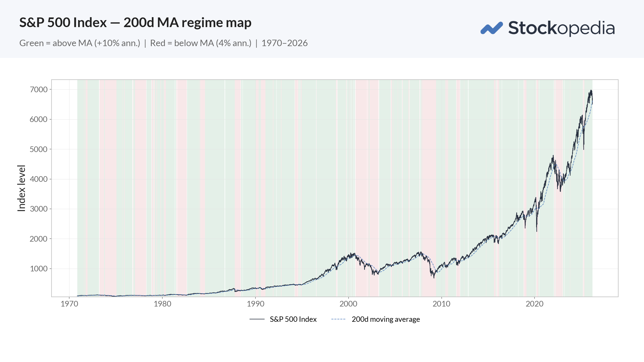Image resolution: width=644 pixels, height=362 pixels.
Task: Select the "200d moving average" legend label
Action: point(386,319)
